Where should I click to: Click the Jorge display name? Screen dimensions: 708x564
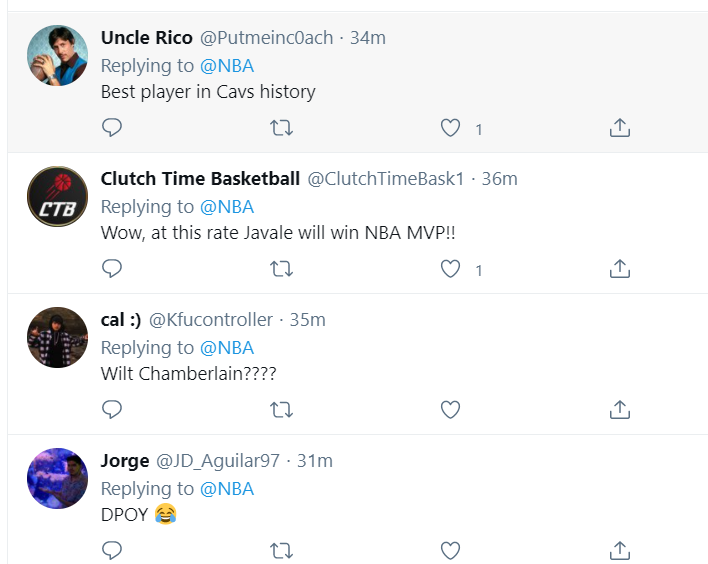point(125,461)
